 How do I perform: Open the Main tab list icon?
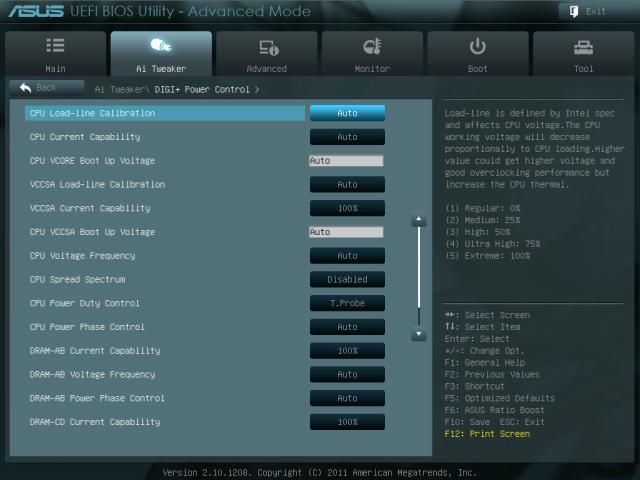[x=55, y=47]
